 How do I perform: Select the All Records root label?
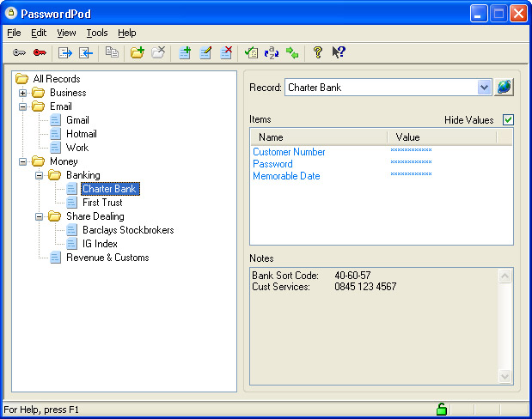57,79
